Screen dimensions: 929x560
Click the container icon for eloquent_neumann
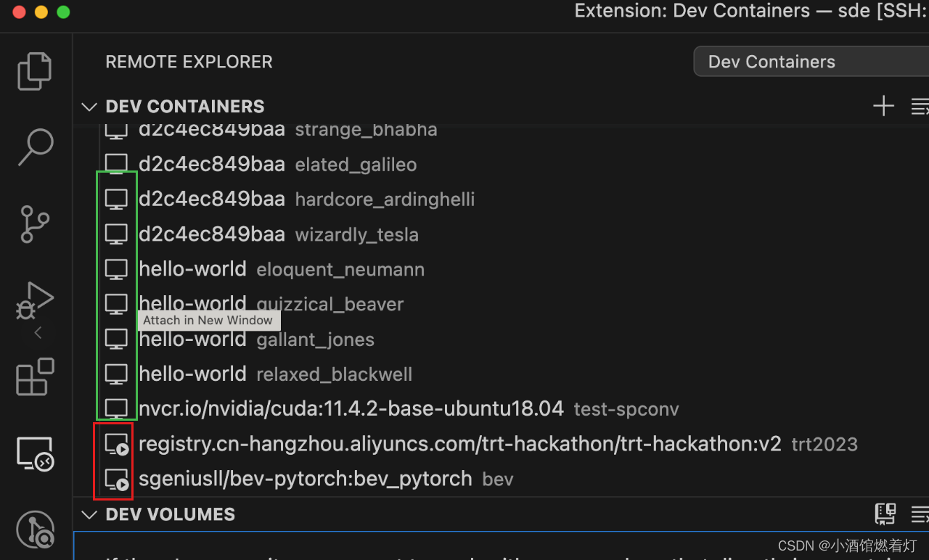click(116, 269)
